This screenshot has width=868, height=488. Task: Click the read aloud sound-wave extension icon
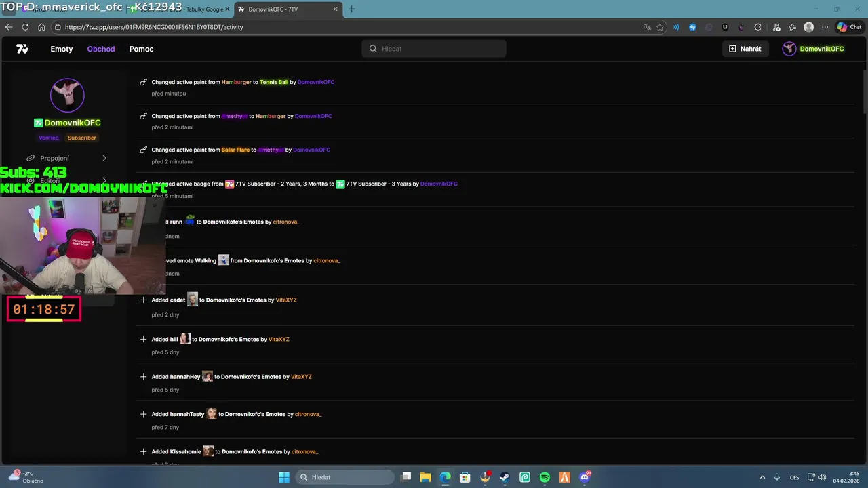pyautogui.click(x=676, y=27)
